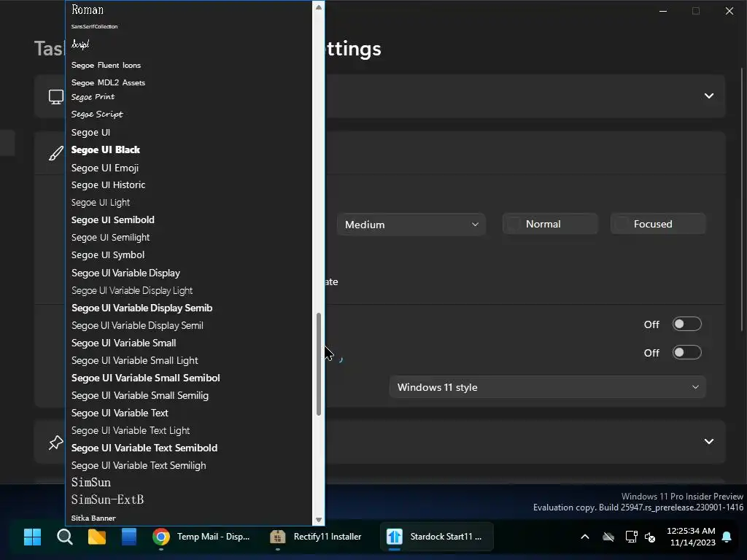Select Segoe UI Symbol

click(189, 254)
